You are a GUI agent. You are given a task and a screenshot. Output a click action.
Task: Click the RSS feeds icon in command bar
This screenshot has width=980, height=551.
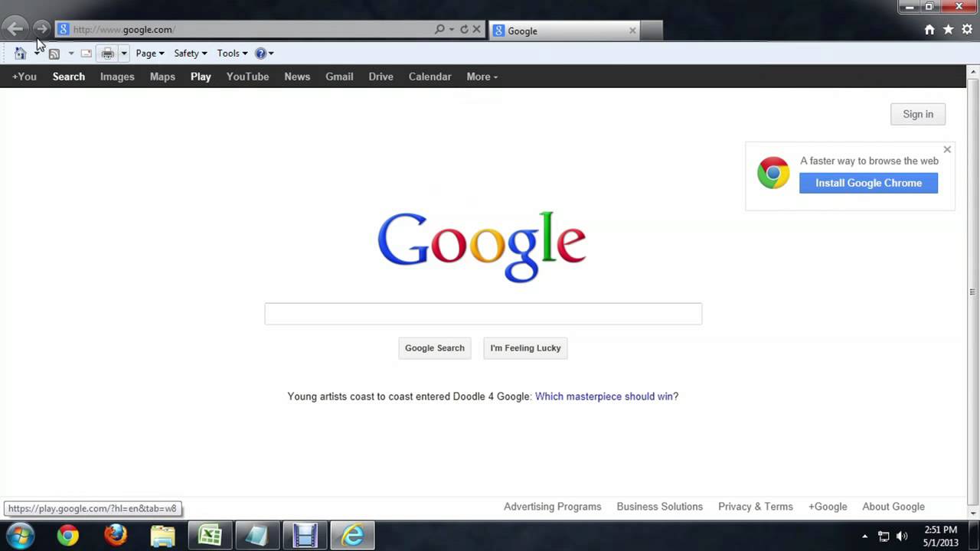coord(54,54)
